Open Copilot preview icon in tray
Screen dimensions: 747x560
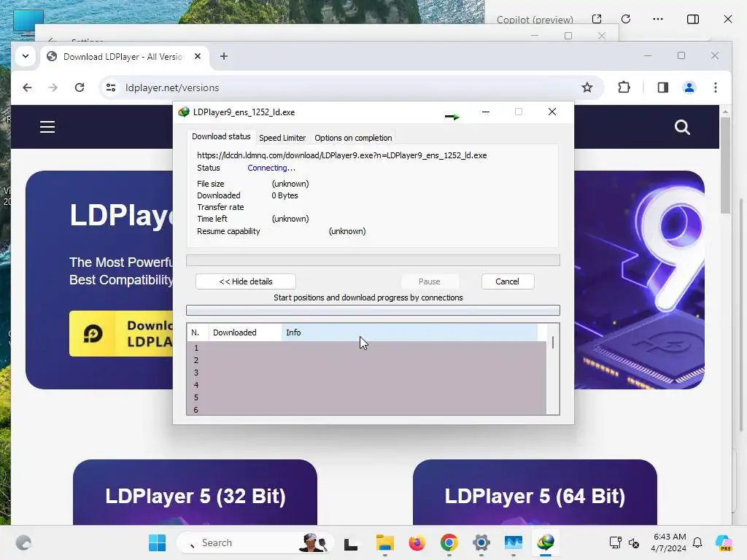pyautogui.click(x=723, y=542)
